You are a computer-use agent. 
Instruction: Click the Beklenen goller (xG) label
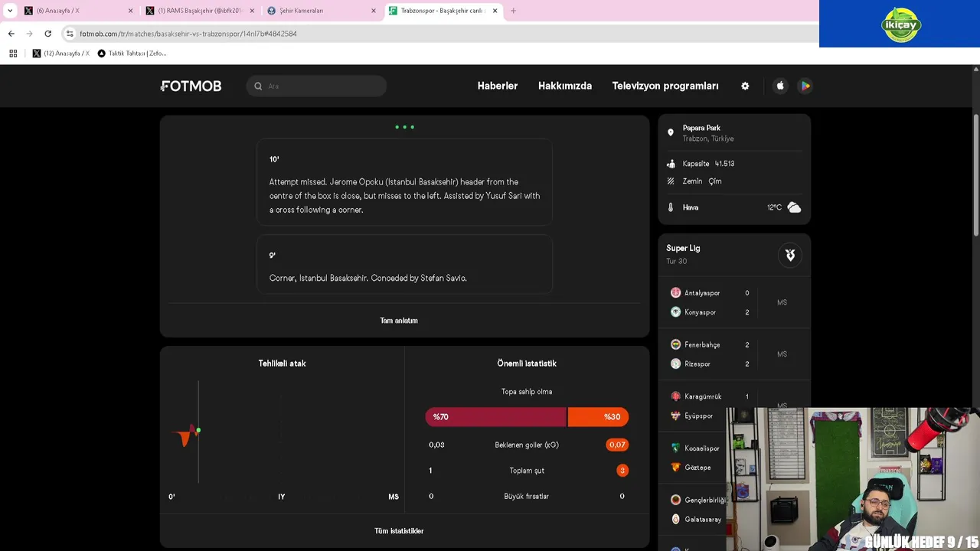click(527, 445)
